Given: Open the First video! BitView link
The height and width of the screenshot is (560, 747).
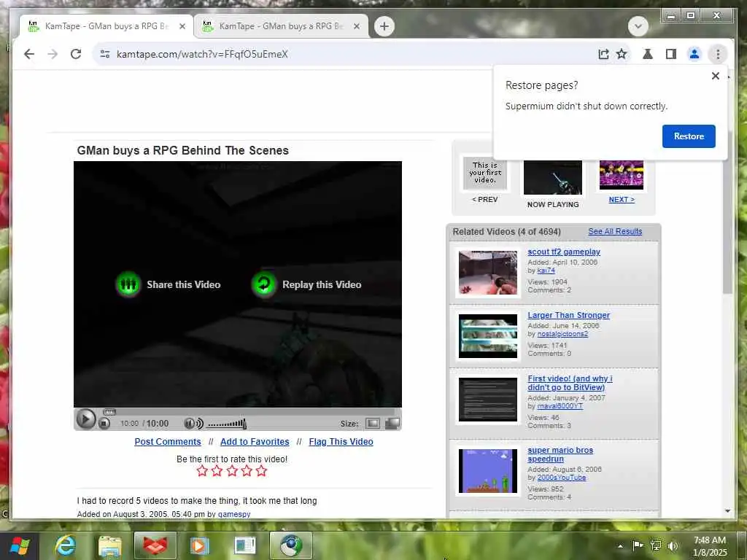Looking at the screenshot, I should (570, 383).
